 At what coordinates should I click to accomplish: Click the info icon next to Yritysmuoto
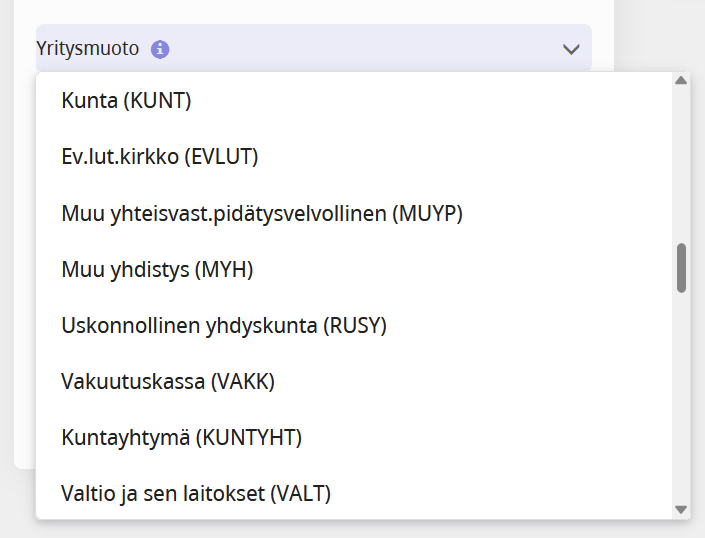click(x=160, y=49)
